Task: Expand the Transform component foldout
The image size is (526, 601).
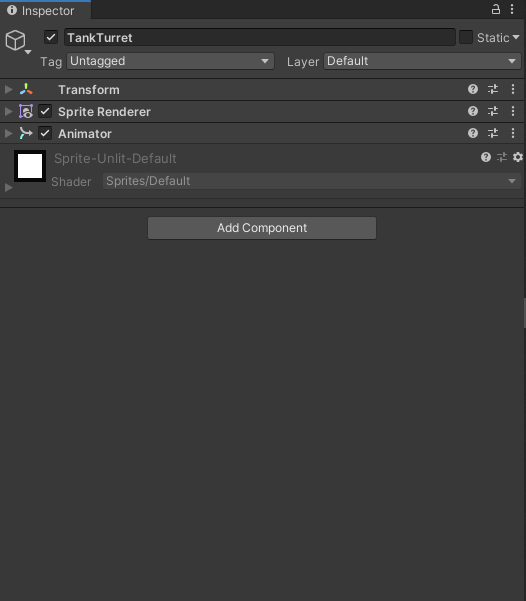Action: pyautogui.click(x=8, y=90)
